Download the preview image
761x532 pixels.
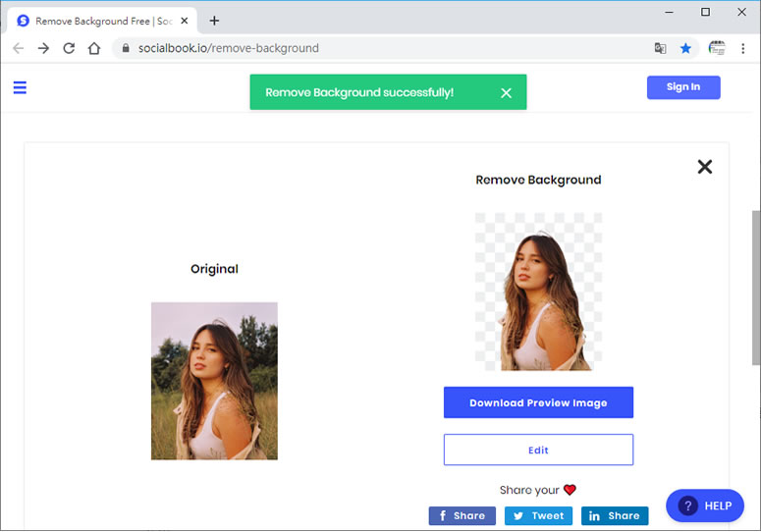coord(538,402)
